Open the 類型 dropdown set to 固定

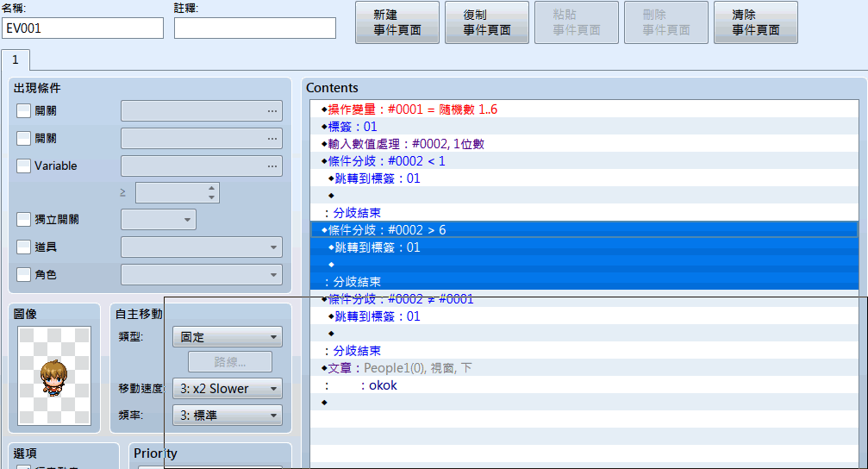point(228,336)
